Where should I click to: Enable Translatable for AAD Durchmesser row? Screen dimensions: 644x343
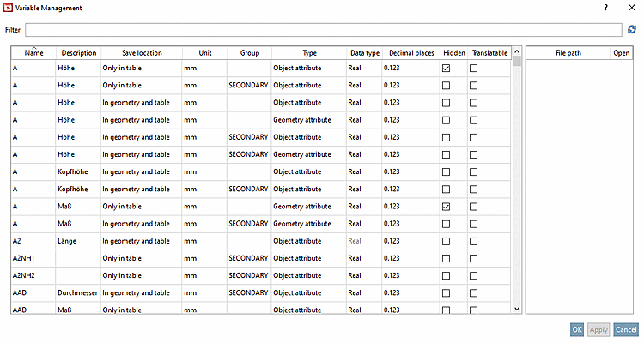point(473,293)
